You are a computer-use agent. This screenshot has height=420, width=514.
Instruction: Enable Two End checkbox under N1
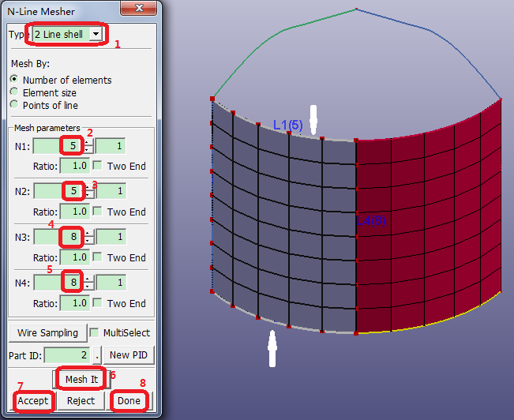(x=98, y=166)
